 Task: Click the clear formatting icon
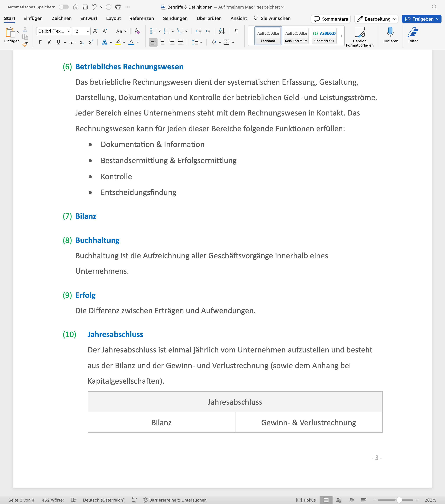(137, 31)
